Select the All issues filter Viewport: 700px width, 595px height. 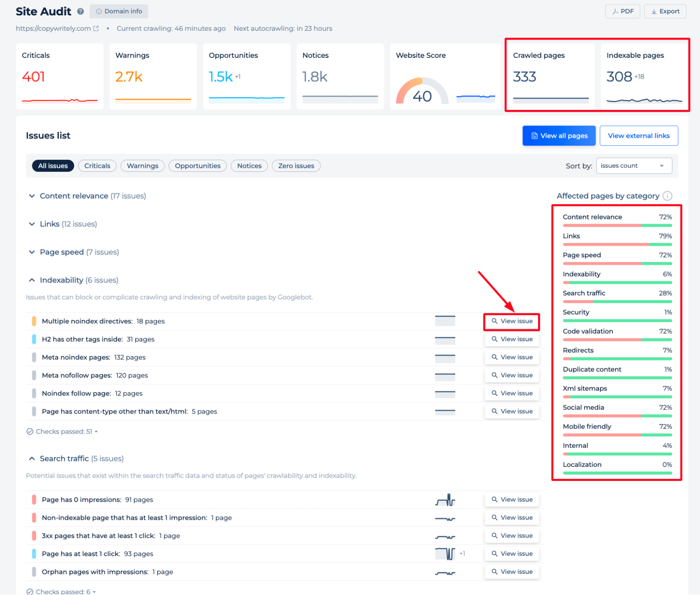coord(53,166)
